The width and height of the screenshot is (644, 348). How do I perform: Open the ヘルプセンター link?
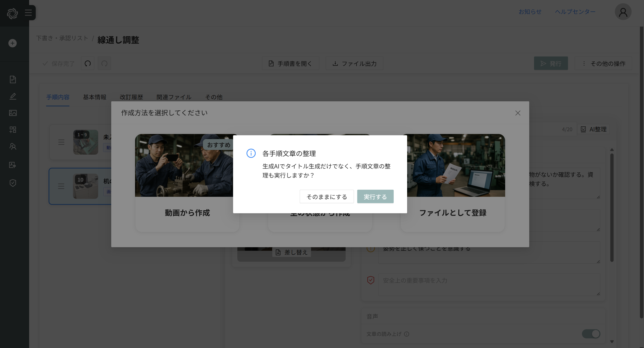pos(575,12)
